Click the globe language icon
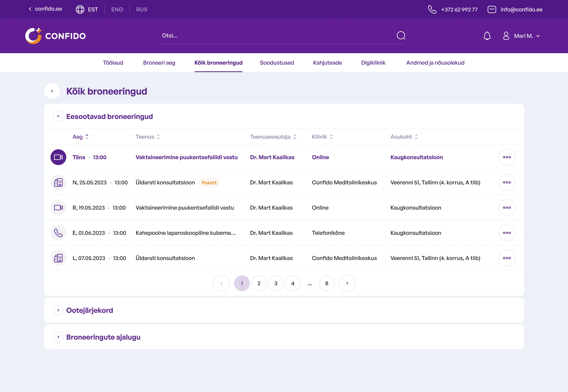The width and height of the screenshot is (568, 392). [x=80, y=10]
